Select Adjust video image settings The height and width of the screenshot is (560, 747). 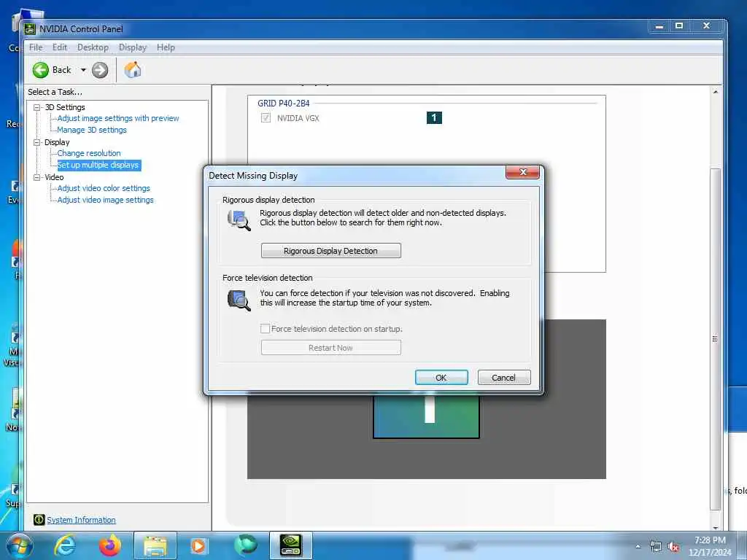click(x=106, y=200)
